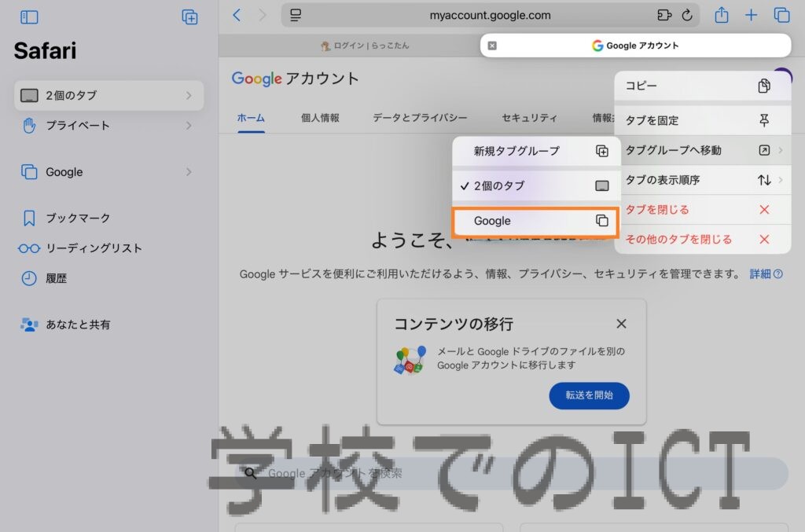This screenshot has height=532, width=805.
Task: Move tab to Google group in submenu
Action: (535, 221)
